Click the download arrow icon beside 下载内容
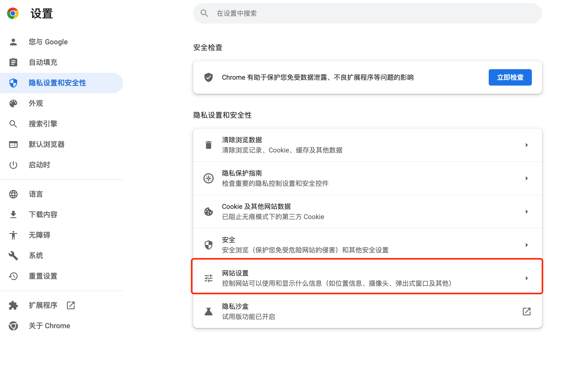Viewport: 588px width, 371px height. 13,214
